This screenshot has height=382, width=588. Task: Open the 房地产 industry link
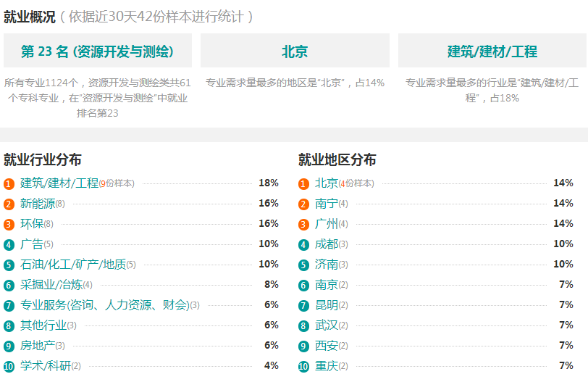pyautogui.click(x=38, y=345)
